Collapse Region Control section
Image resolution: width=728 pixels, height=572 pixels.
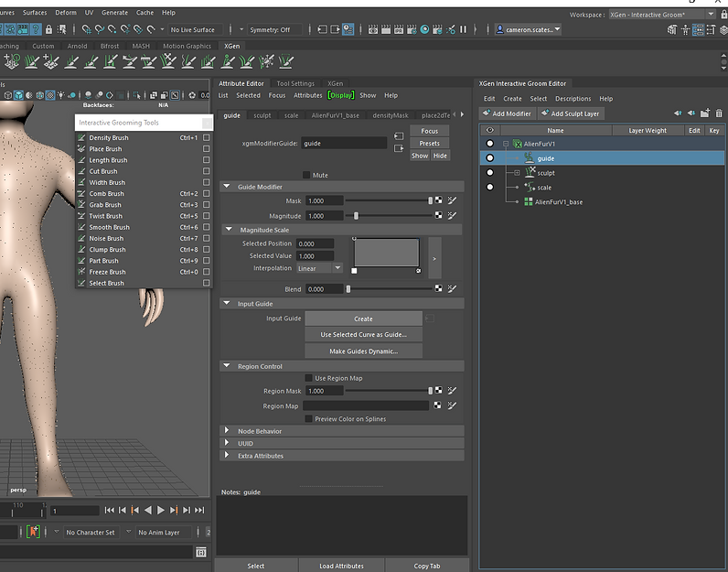coord(227,366)
